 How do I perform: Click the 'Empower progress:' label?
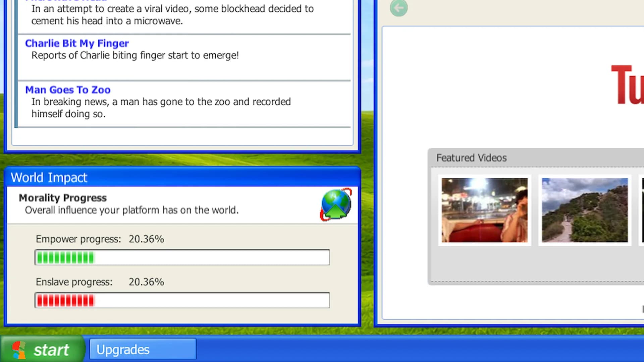click(x=78, y=239)
